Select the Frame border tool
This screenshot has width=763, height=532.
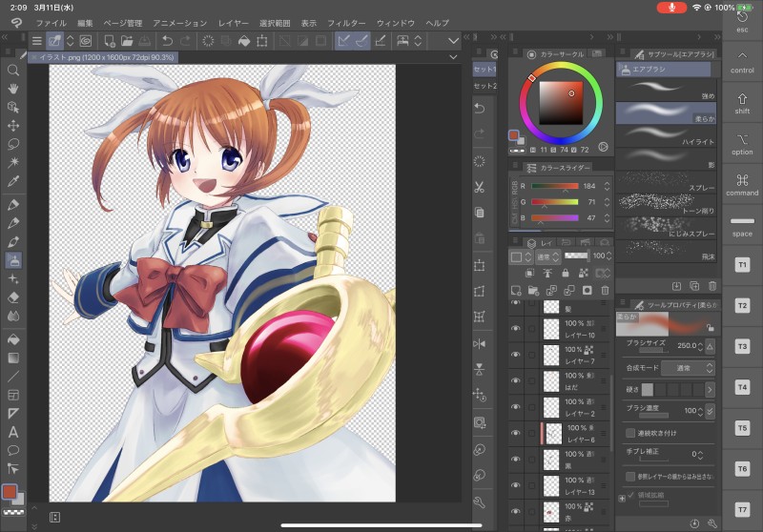(x=13, y=395)
